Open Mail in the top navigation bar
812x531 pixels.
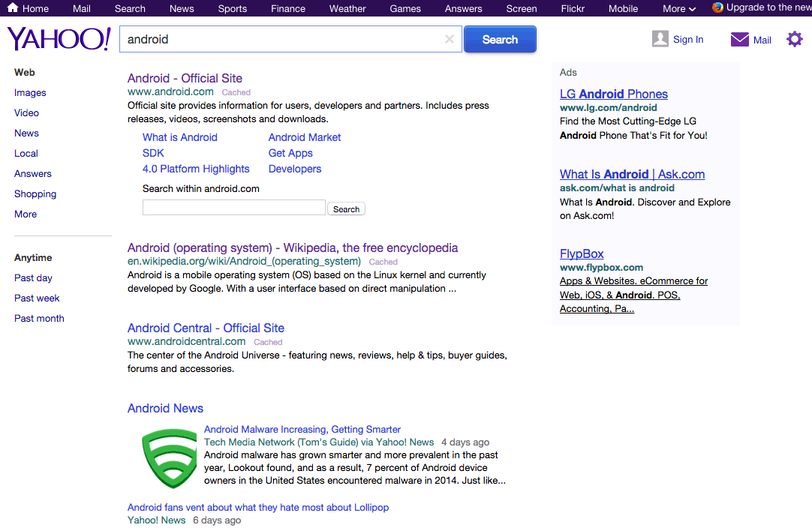tap(81, 9)
